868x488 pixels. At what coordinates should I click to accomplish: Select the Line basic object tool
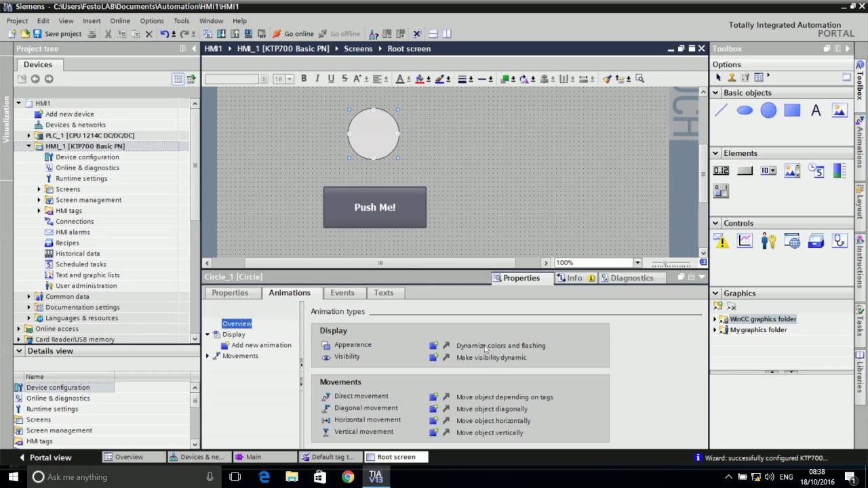(721, 110)
